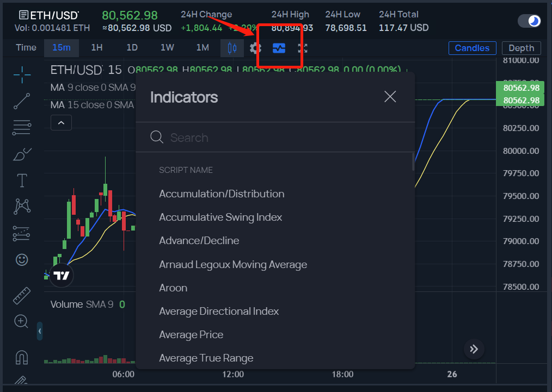Switch to the Time chart view
The image size is (552, 392).
26,48
